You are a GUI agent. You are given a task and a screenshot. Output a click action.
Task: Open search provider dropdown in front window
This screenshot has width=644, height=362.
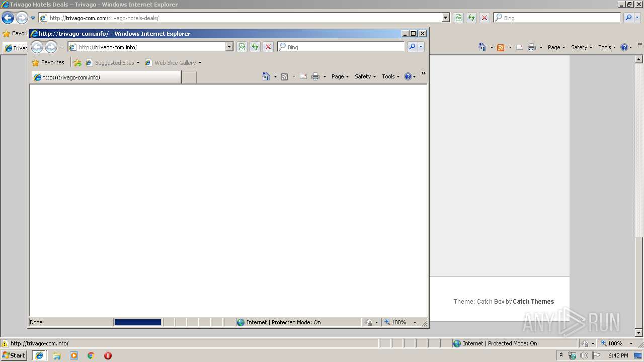[421, 47]
